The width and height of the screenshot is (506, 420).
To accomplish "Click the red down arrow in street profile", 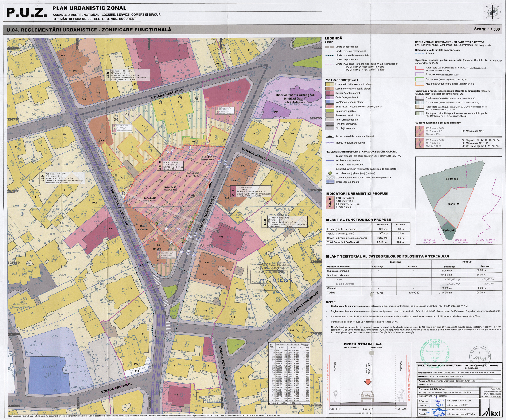I will click(368, 382).
